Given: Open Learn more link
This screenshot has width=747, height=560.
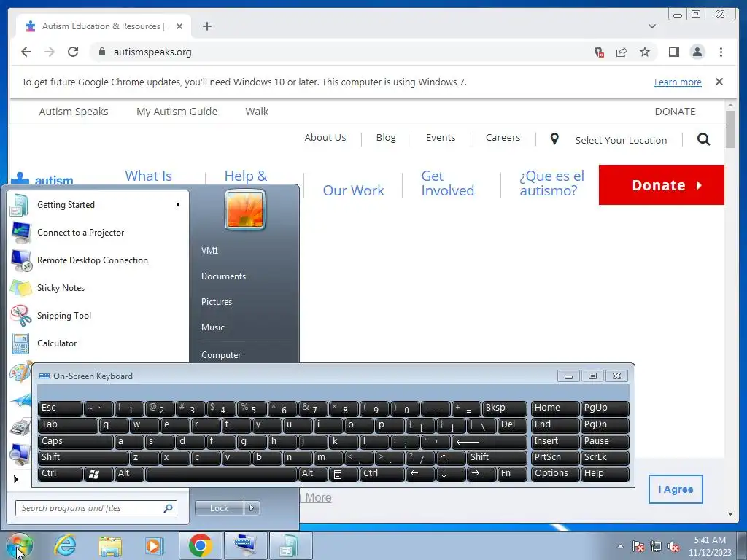Looking at the screenshot, I should coord(678,82).
